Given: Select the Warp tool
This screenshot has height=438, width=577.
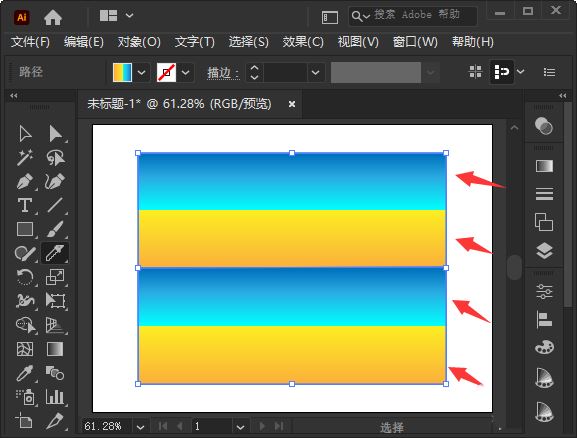Looking at the screenshot, I should (x=25, y=301).
